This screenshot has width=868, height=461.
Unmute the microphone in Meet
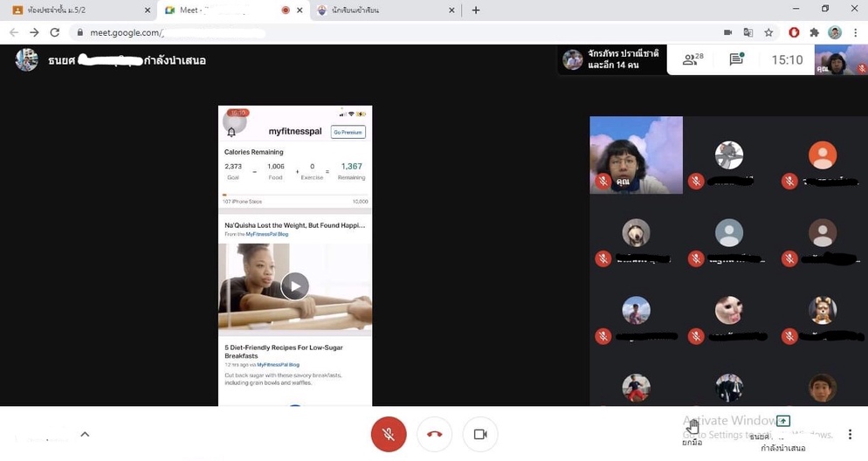(x=389, y=434)
